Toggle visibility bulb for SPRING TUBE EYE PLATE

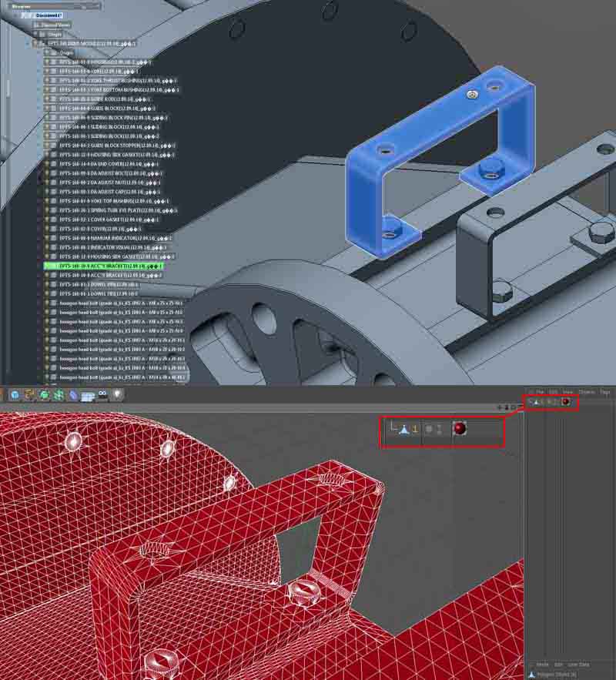click(x=47, y=210)
